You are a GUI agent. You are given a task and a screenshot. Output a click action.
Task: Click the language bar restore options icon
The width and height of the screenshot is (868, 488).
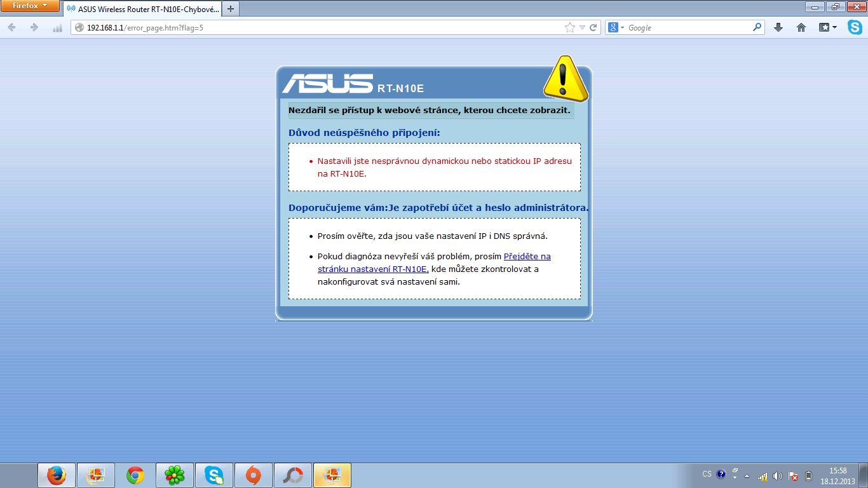point(735,471)
